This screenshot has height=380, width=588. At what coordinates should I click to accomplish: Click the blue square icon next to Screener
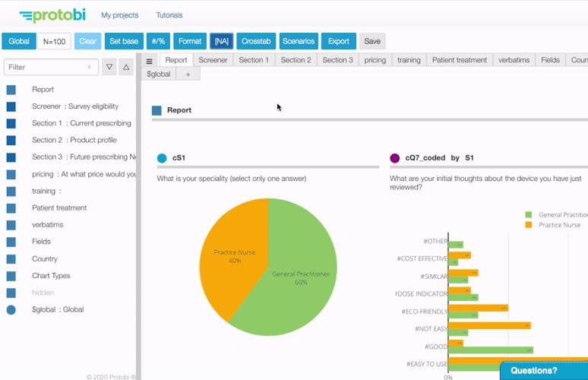[11, 106]
